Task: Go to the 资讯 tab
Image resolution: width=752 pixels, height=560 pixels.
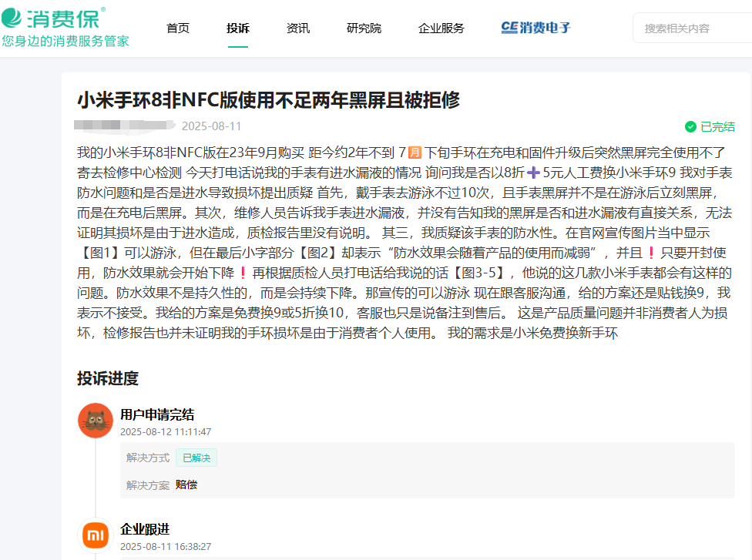Action: pyautogui.click(x=298, y=29)
